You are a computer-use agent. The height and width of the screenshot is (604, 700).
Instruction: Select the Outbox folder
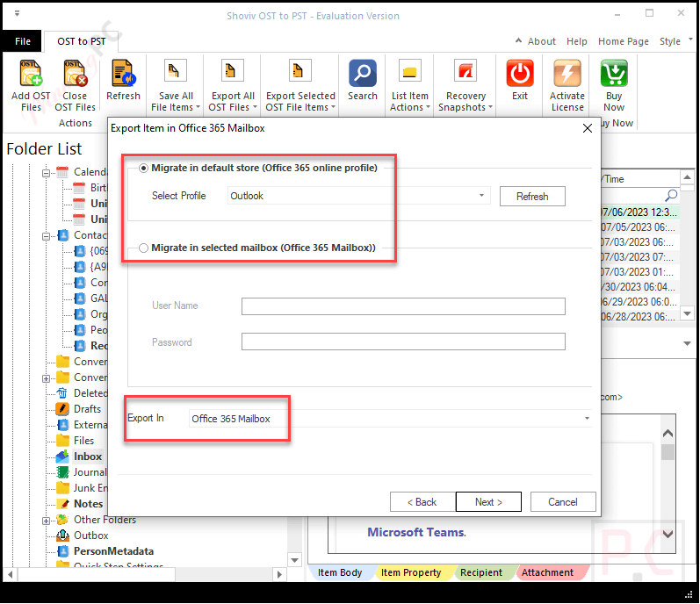coord(91,536)
